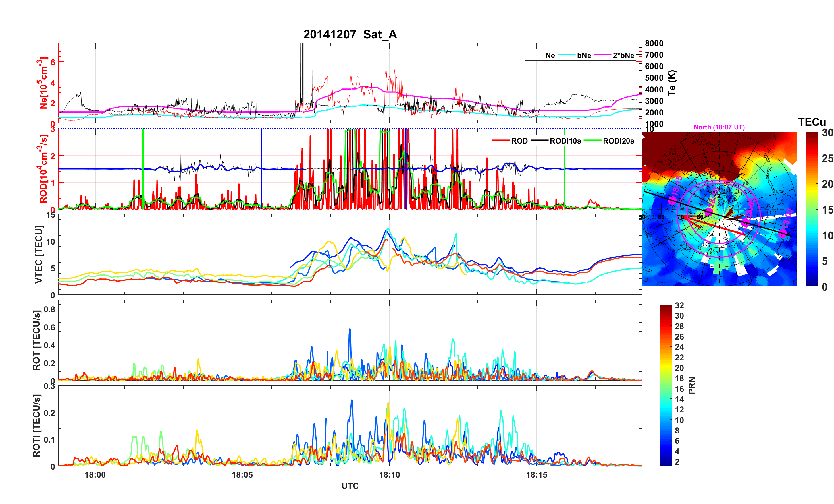834x504 pixels.
Task: Click the North (18:07 UT) map title
Action: click(719, 127)
